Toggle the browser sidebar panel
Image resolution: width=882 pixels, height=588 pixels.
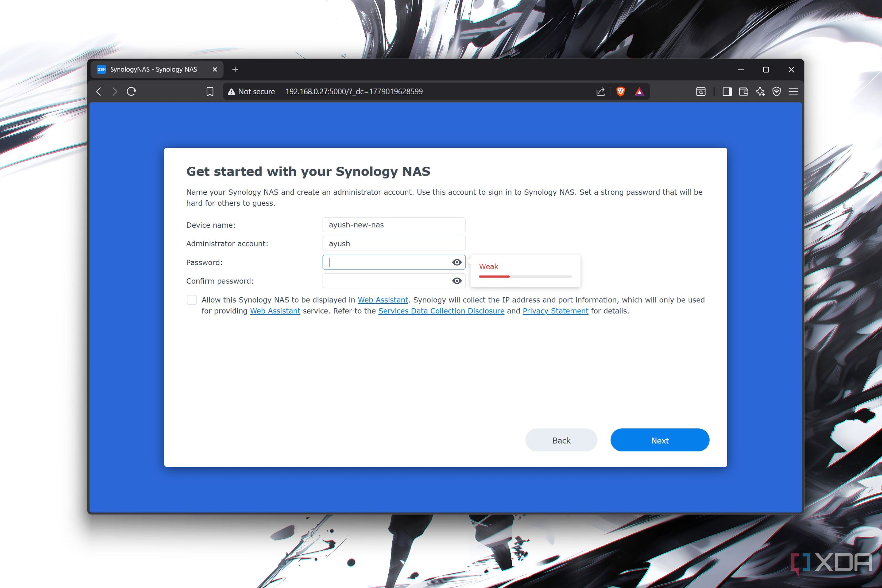click(x=727, y=91)
